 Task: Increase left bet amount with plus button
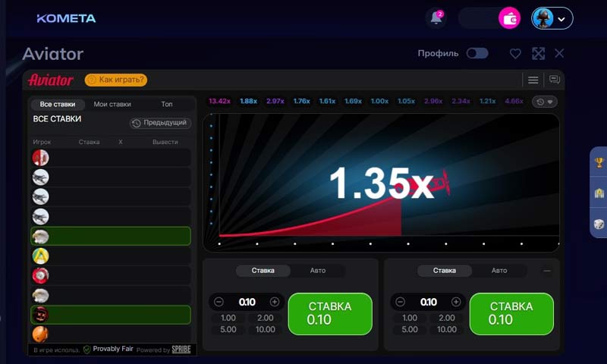(275, 302)
